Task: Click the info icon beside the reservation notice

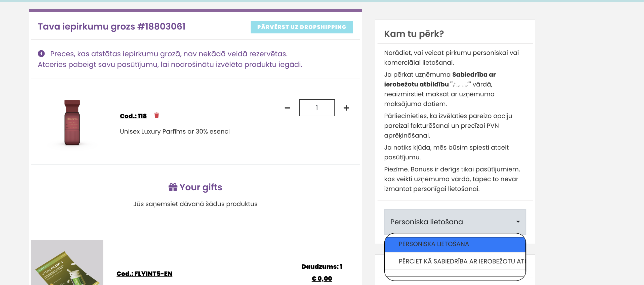Action: click(41, 53)
